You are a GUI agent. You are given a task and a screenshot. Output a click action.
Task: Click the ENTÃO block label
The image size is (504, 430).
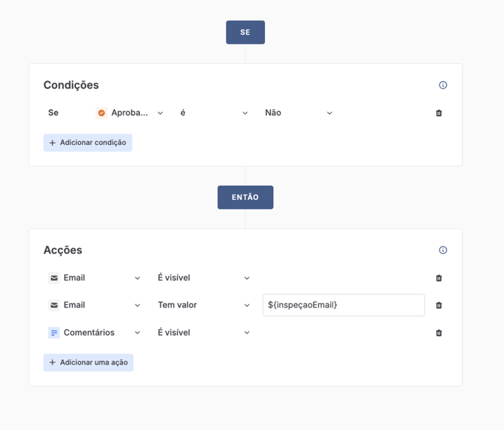click(245, 198)
